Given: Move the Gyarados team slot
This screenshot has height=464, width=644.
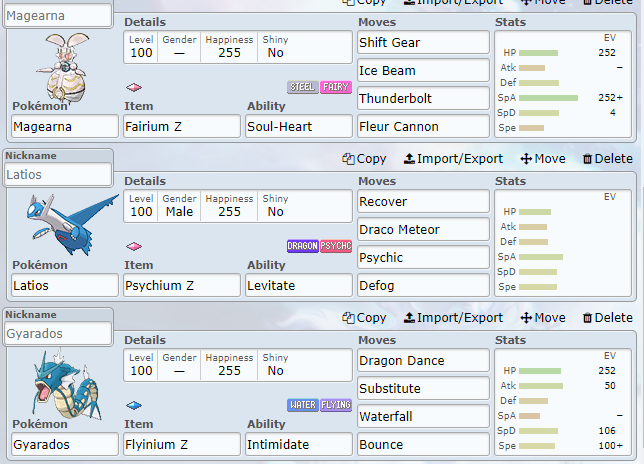Looking at the screenshot, I should tap(543, 318).
